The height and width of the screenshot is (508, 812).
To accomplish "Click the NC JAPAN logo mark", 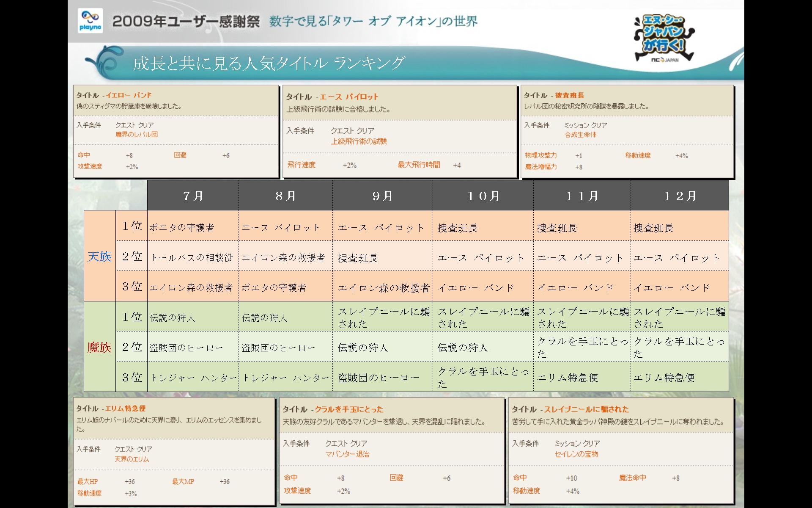I will [665, 60].
